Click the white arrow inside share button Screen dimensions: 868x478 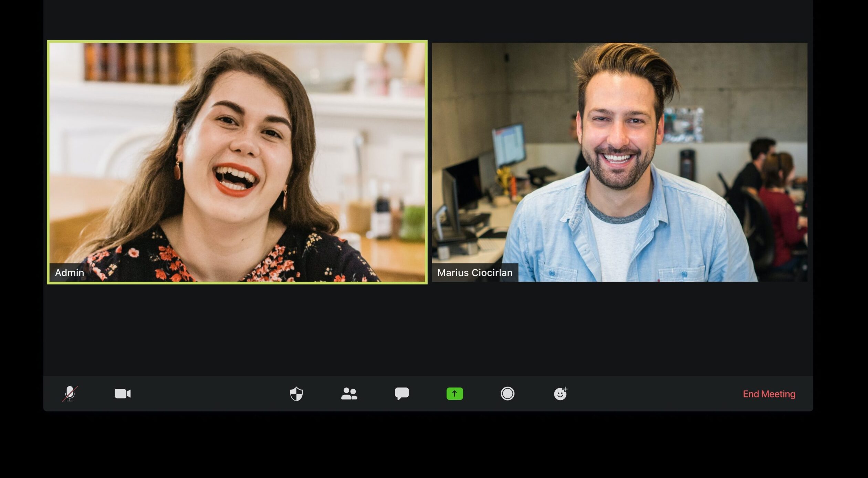pyautogui.click(x=454, y=394)
